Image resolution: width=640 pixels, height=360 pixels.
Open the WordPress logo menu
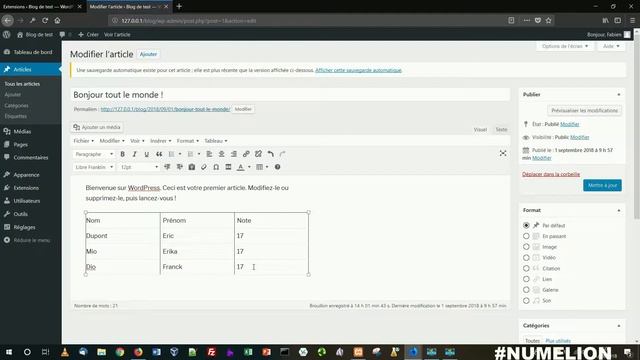pyautogui.click(x=7, y=35)
